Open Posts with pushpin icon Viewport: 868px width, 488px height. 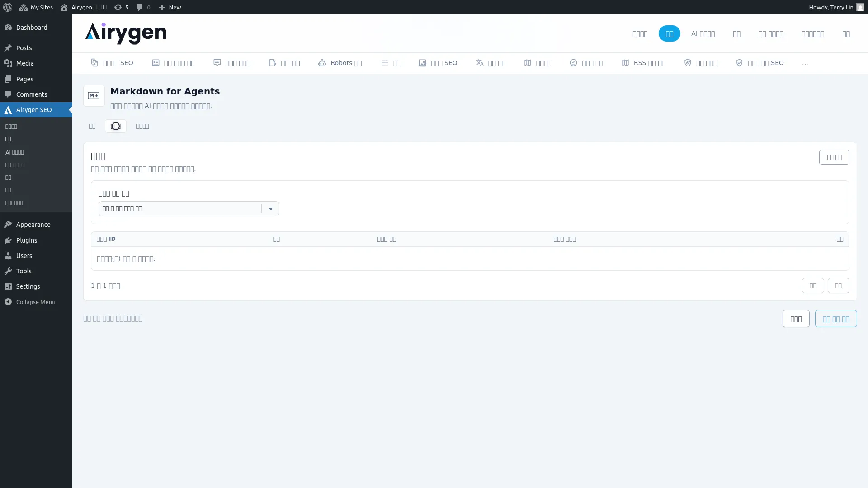tap(36, 48)
